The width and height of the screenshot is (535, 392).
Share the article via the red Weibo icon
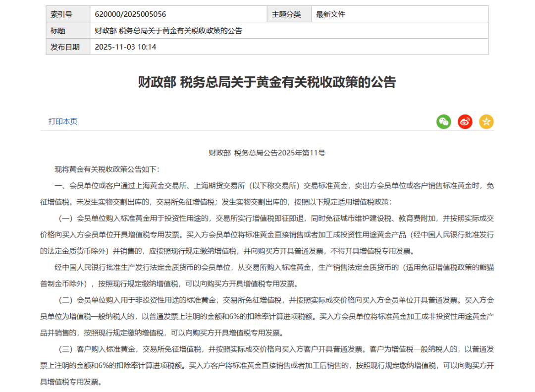[465, 121]
